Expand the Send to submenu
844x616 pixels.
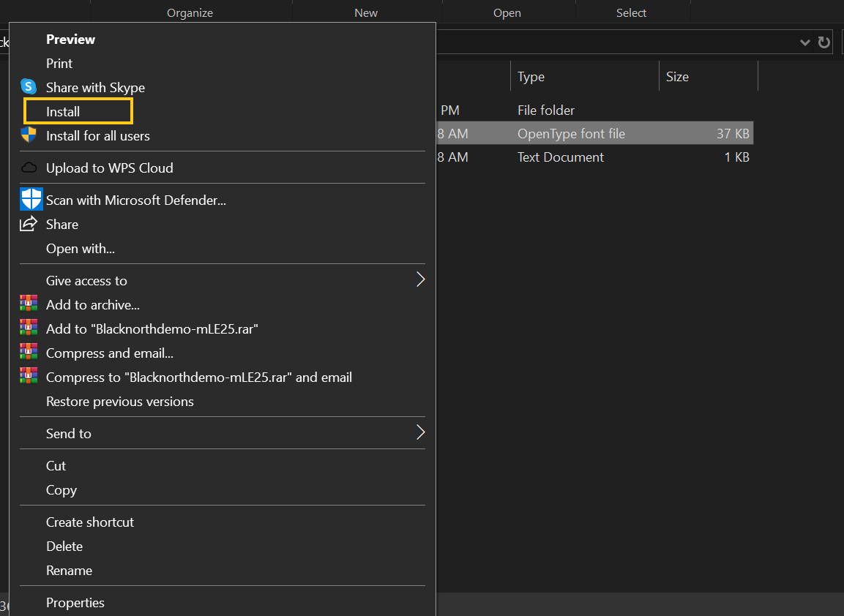pos(220,433)
